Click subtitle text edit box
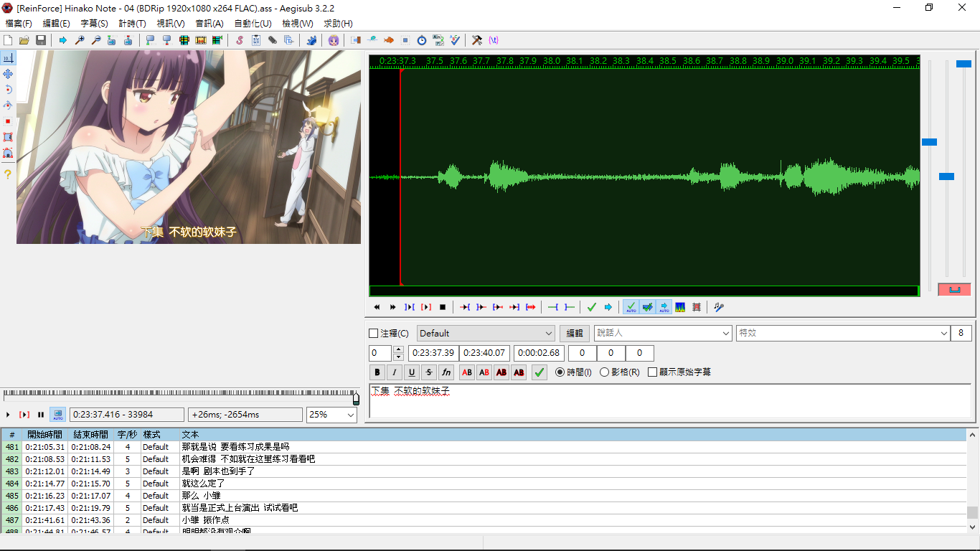This screenshot has height=551, width=980. [670, 401]
